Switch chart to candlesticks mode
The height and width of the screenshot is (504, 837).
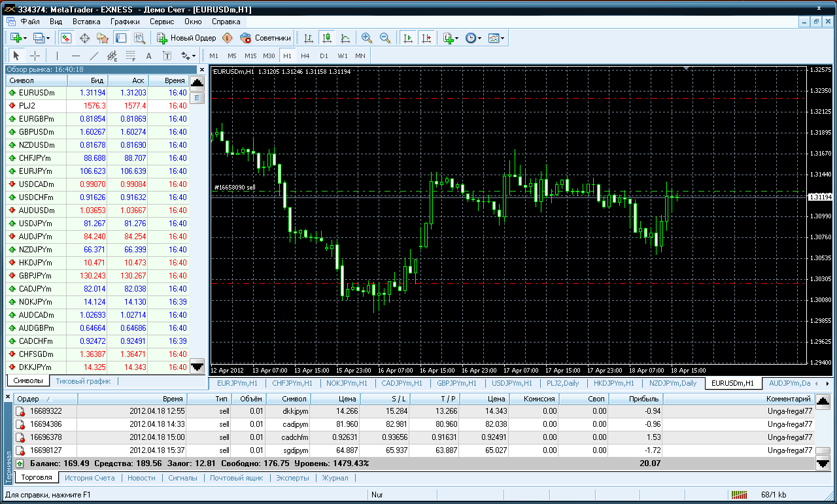click(327, 38)
